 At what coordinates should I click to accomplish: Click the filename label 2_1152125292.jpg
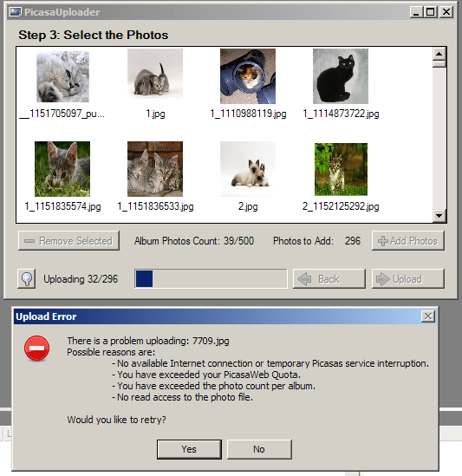click(x=341, y=206)
